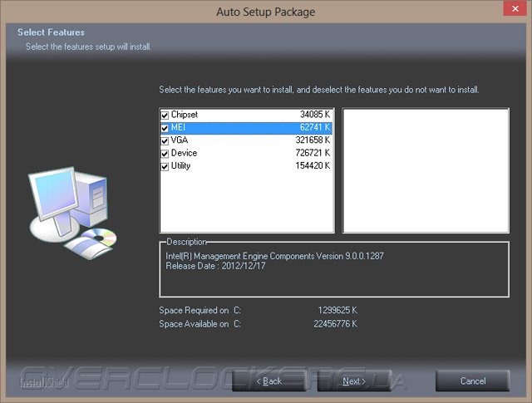Click the empty sub-feature list pane
The height and width of the screenshot is (403, 532).
(426, 170)
